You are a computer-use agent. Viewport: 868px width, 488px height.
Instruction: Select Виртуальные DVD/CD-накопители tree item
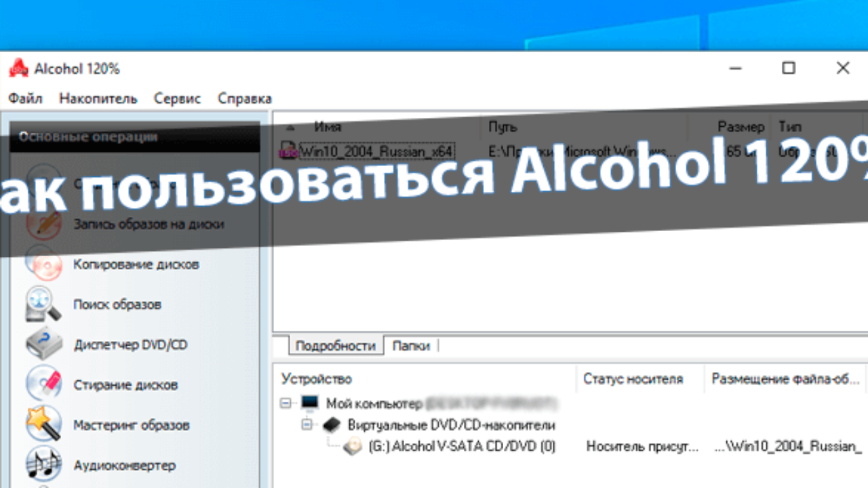coord(452,425)
